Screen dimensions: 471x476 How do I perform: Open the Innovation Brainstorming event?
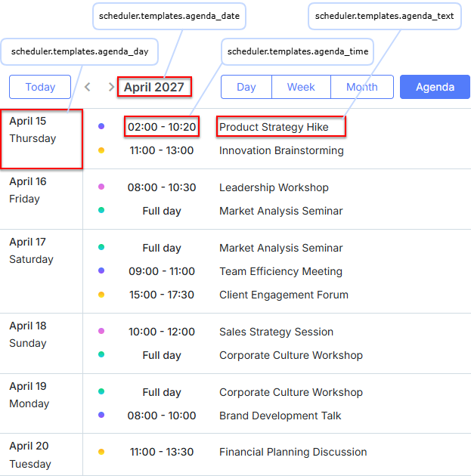coord(281,150)
